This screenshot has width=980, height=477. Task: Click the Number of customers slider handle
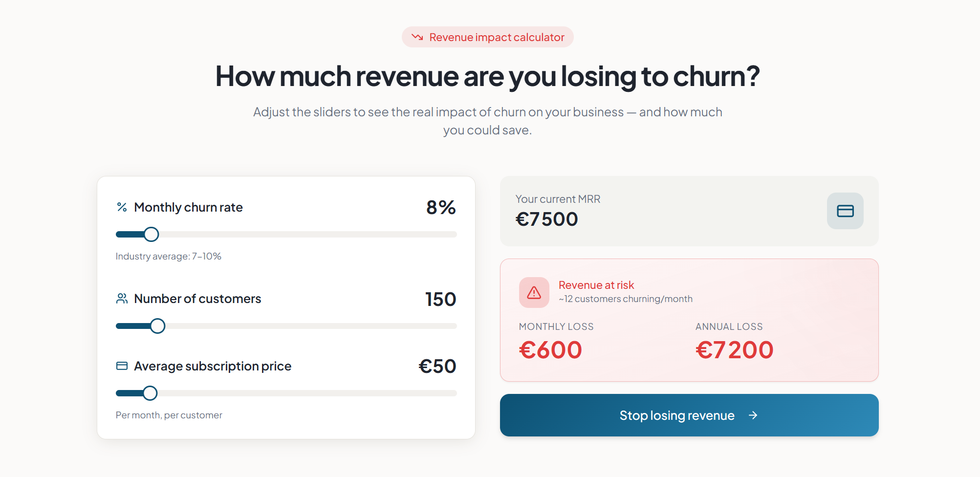click(x=157, y=326)
